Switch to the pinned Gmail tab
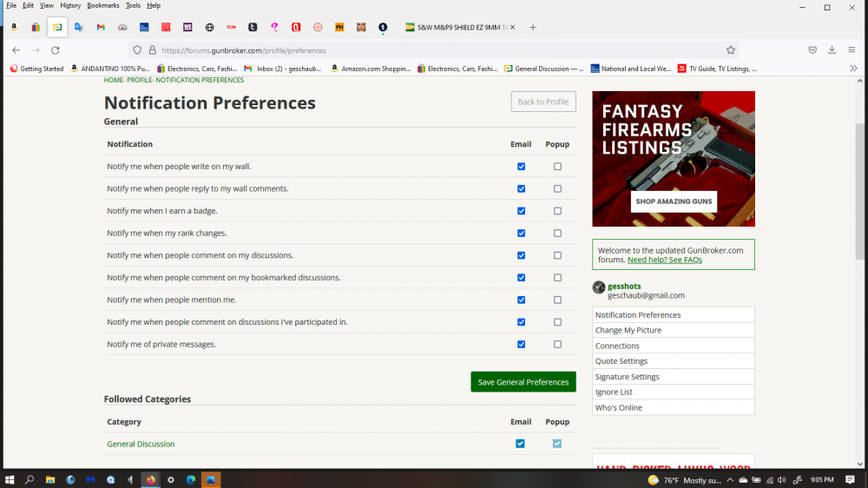Screen dimensions: 868x488 [101, 27]
